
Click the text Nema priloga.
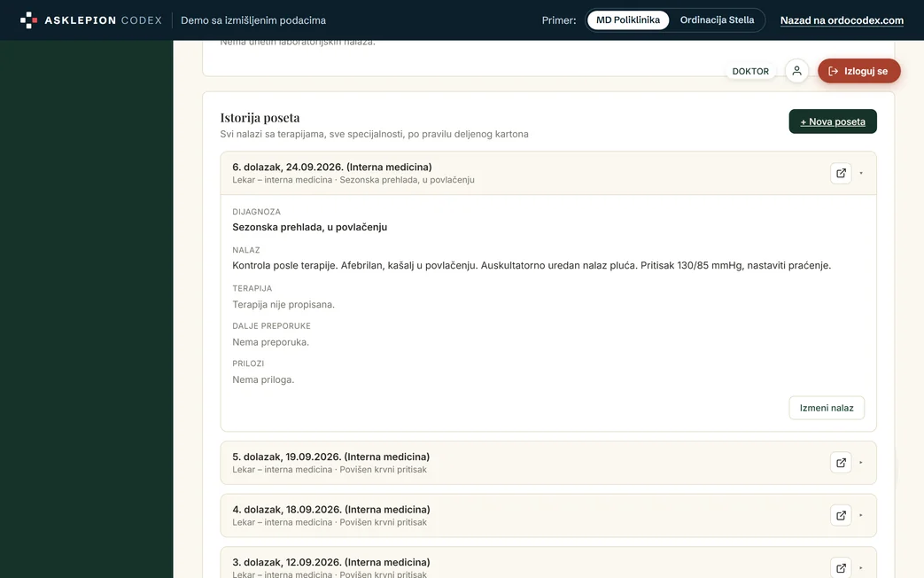tap(263, 379)
